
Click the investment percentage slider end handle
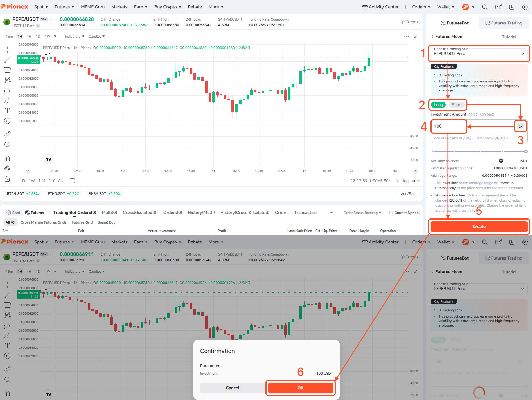[x=526, y=151]
